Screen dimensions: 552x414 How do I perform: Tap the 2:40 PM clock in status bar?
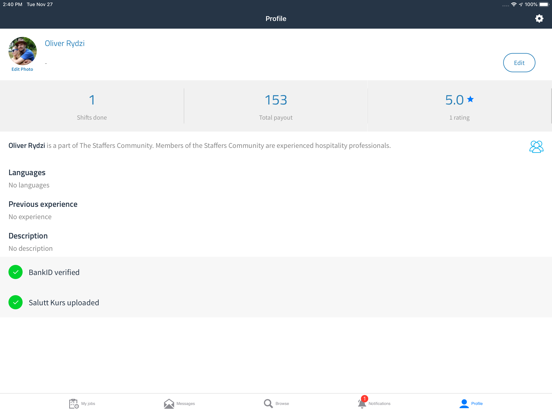12,4
